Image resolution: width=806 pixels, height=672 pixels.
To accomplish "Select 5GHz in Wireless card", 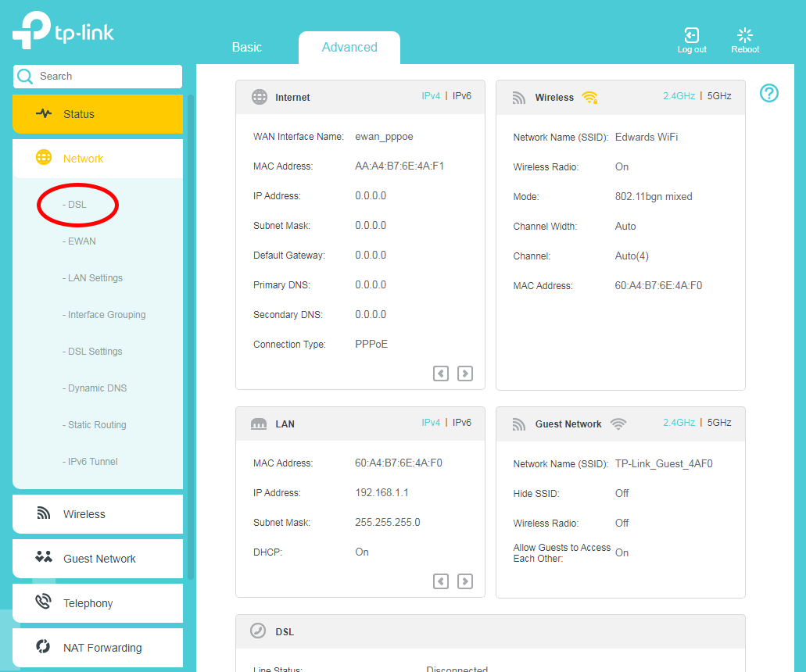I will tap(719, 96).
